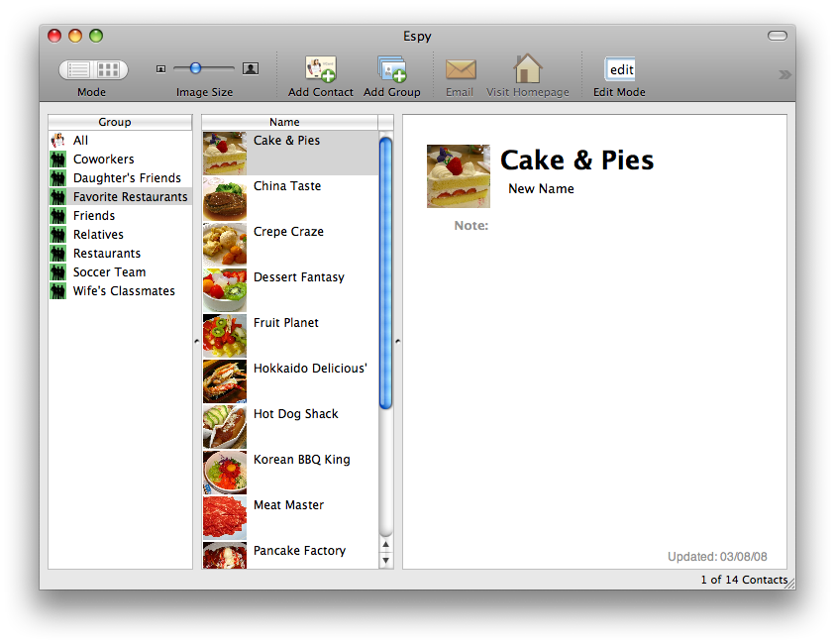Click the small image size icon
835x644 pixels.
[x=160, y=68]
